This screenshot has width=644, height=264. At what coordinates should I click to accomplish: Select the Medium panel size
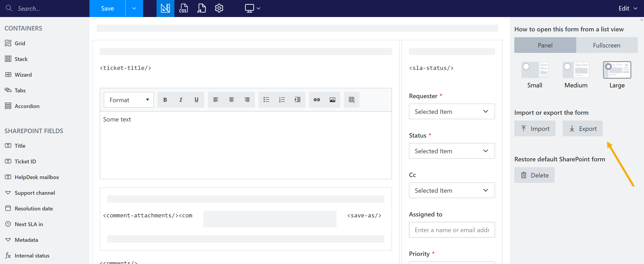tap(567, 67)
